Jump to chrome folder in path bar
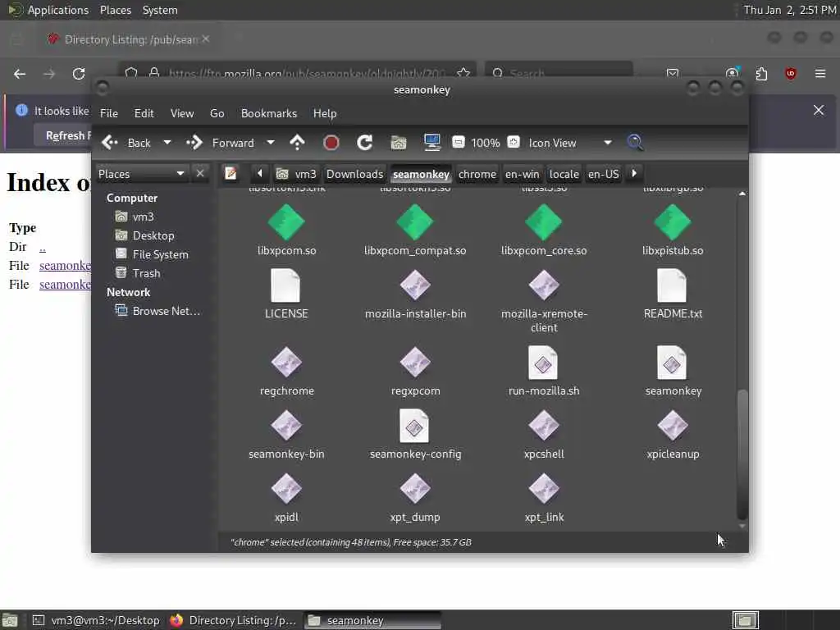Image resolution: width=840 pixels, height=630 pixels. (477, 174)
